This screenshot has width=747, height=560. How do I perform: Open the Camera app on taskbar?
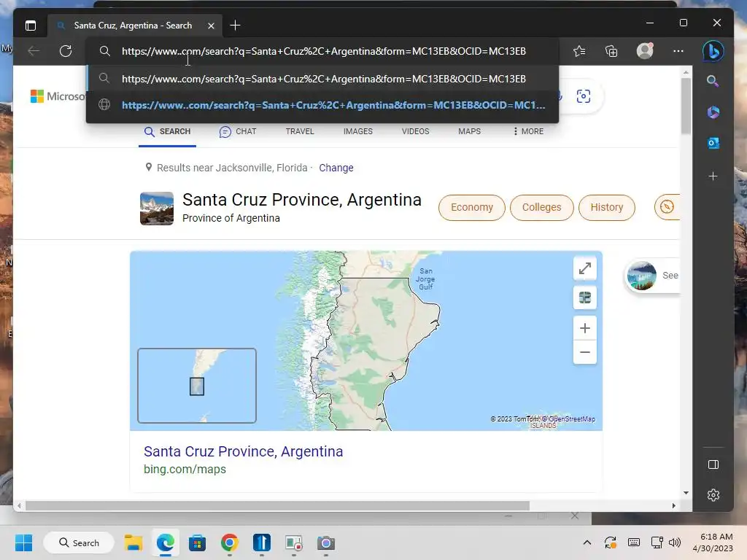[x=326, y=542]
